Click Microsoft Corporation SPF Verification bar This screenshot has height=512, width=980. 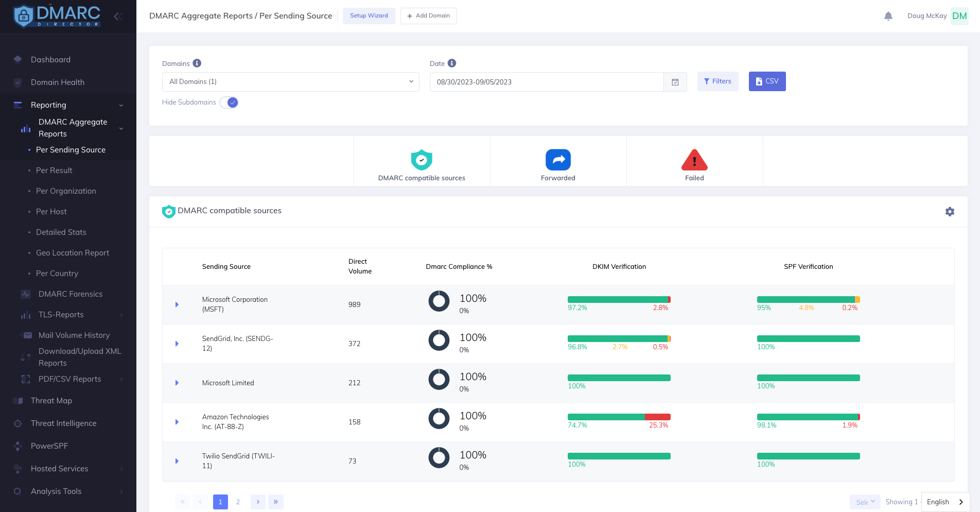(809, 300)
